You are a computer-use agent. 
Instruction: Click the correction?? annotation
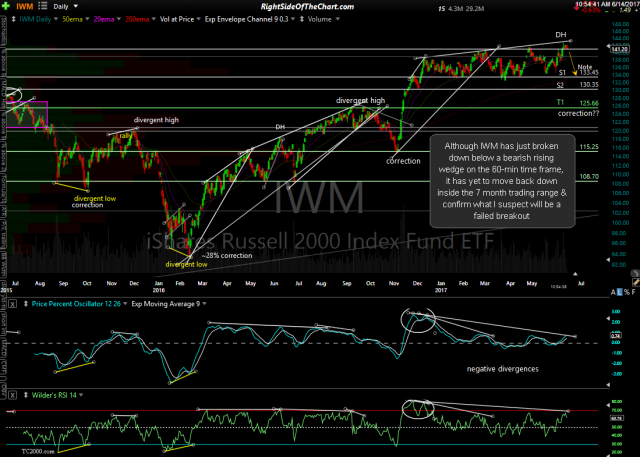[578, 113]
